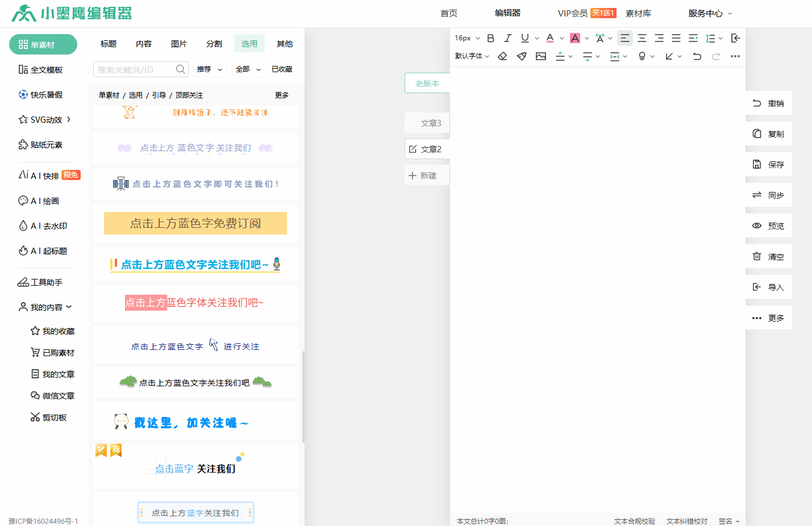Toggle bold formatting in the editor toolbar
812x526 pixels.
pos(491,38)
